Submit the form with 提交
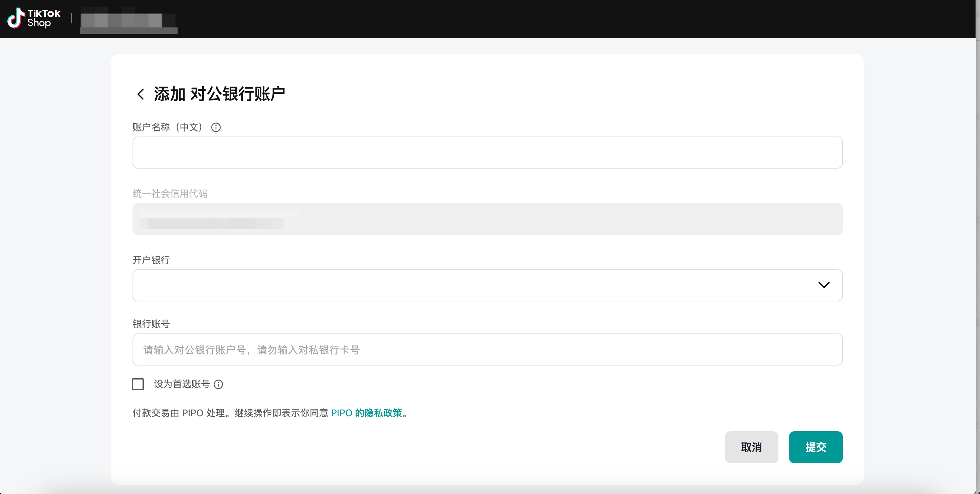Viewport: 980px width, 494px height. [815, 447]
